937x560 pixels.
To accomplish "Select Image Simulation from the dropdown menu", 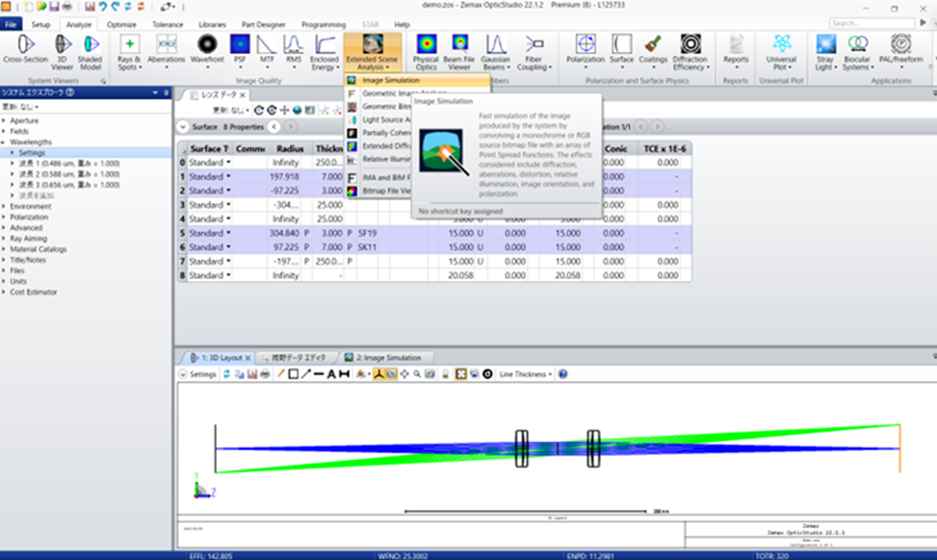I will 390,81.
